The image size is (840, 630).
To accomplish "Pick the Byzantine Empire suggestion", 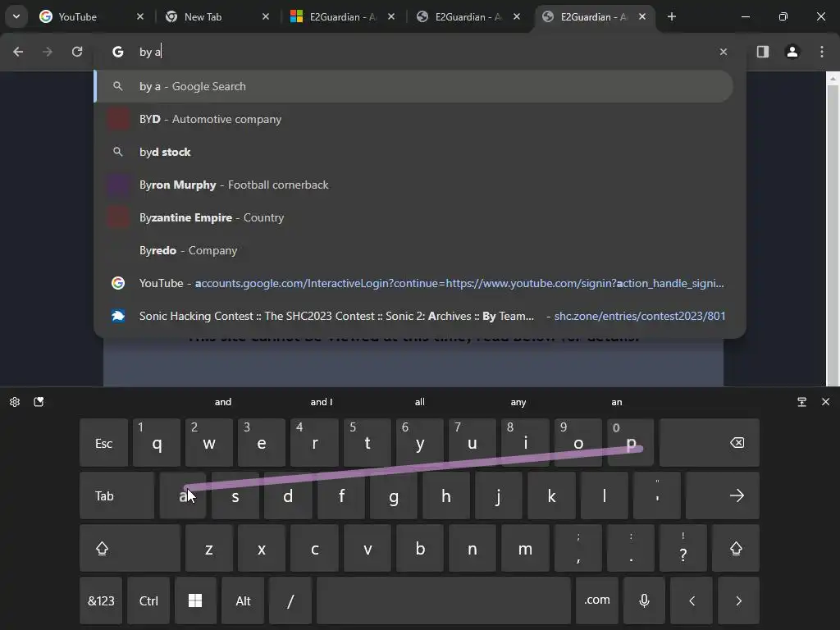I will (413, 217).
